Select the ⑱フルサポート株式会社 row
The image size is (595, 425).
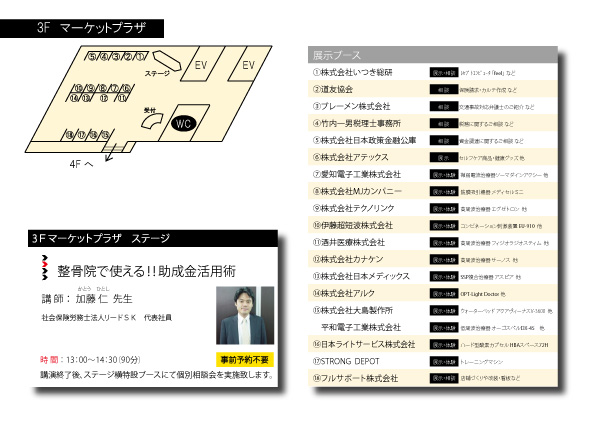click(x=433, y=378)
